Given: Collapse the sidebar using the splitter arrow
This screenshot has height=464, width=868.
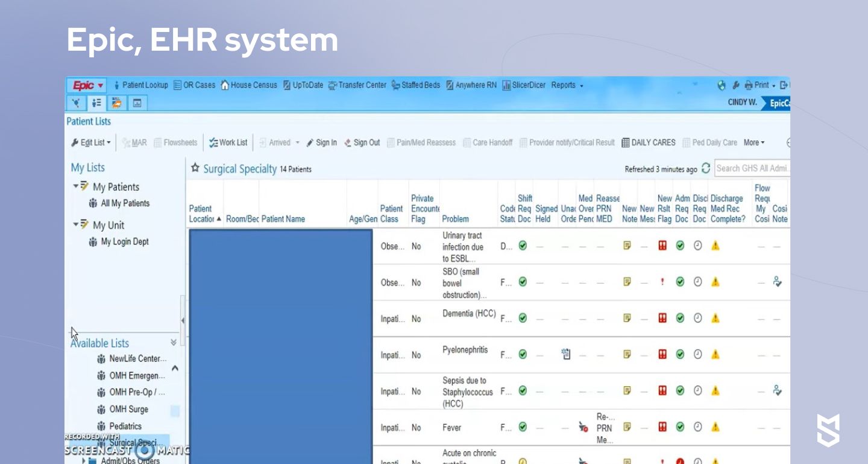Looking at the screenshot, I should [183, 320].
